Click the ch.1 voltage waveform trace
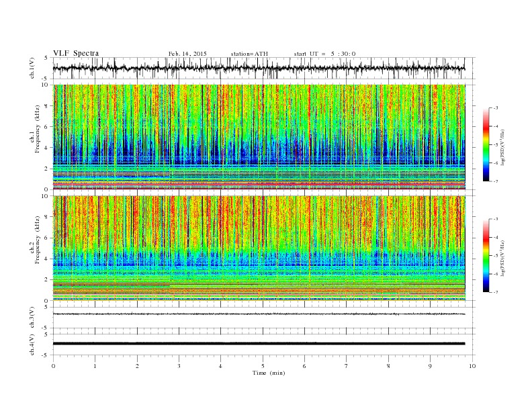 click(259, 68)
